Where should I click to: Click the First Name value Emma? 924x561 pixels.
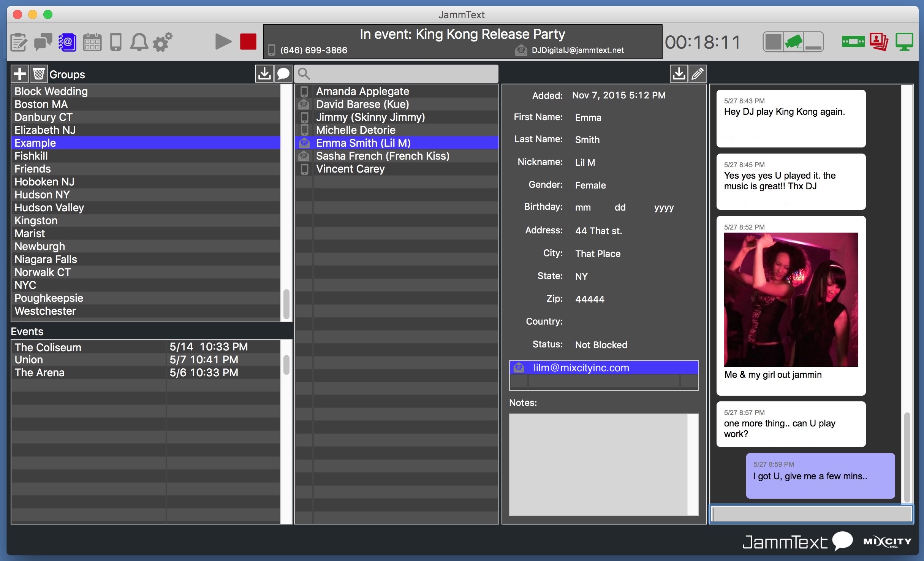(x=588, y=118)
